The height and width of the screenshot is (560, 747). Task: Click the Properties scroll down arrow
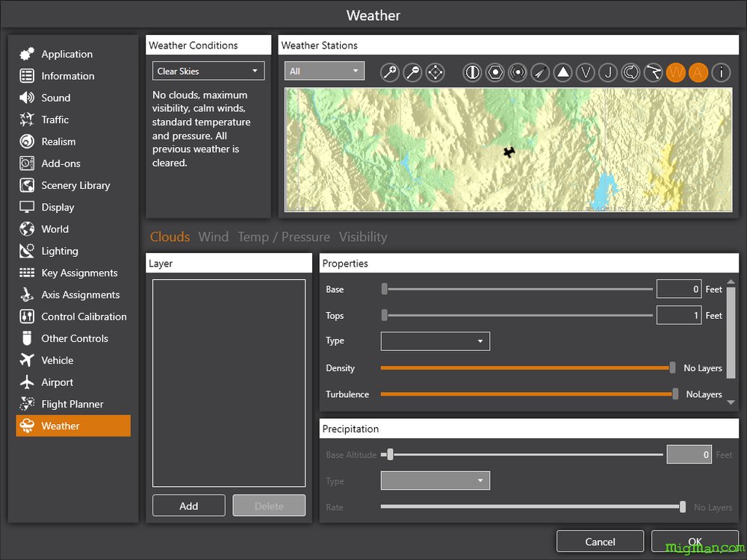click(x=731, y=402)
